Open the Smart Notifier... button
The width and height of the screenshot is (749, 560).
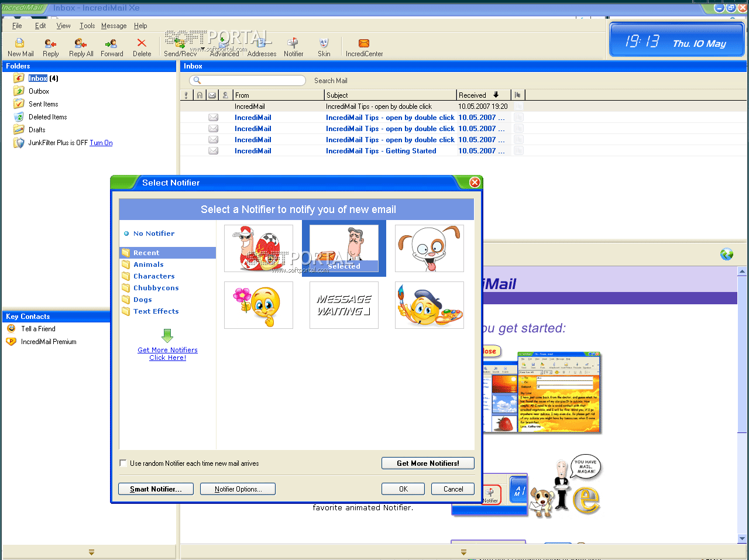click(156, 489)
